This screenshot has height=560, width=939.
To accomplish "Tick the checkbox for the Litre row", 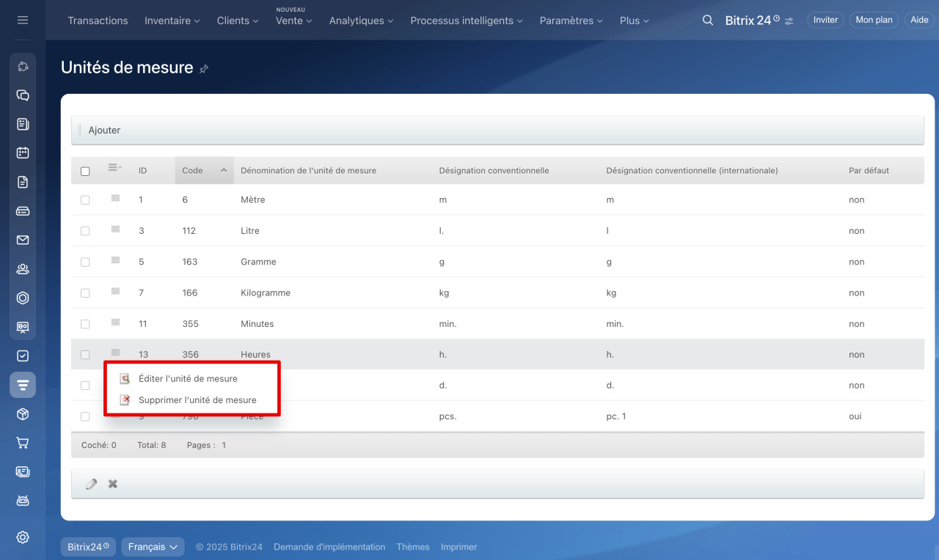I will coord(85,231).
